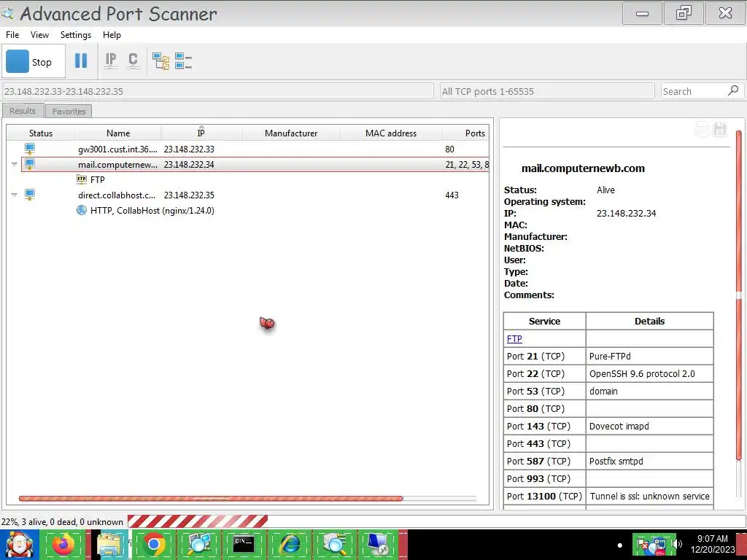
Task: Click the search magnifier icon
Action: click(x=733, y=90)
